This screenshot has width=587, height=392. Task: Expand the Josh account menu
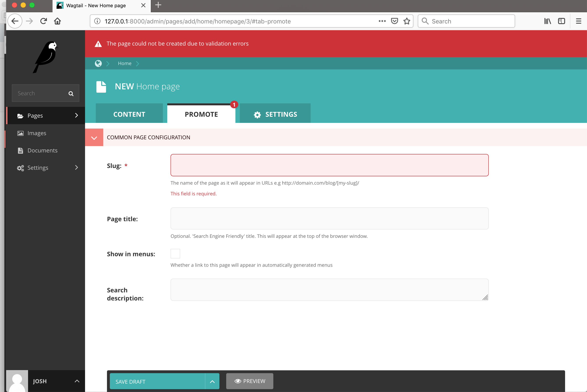coord(77,381)
